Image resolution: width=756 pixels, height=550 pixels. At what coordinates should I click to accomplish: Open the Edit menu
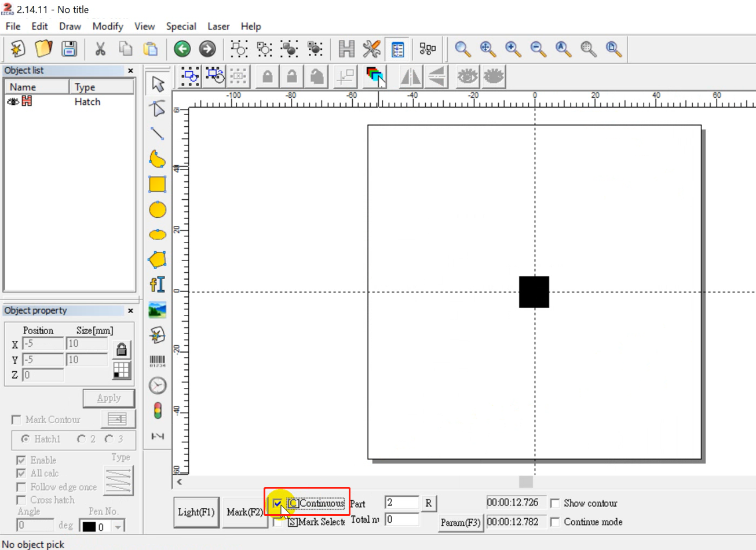point(39,26)
